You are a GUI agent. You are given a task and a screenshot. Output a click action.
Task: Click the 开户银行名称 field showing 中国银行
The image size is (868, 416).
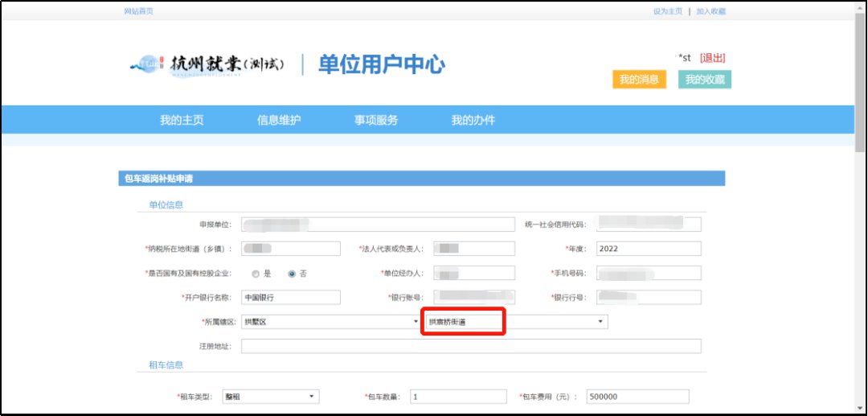[x=290, y=298]
